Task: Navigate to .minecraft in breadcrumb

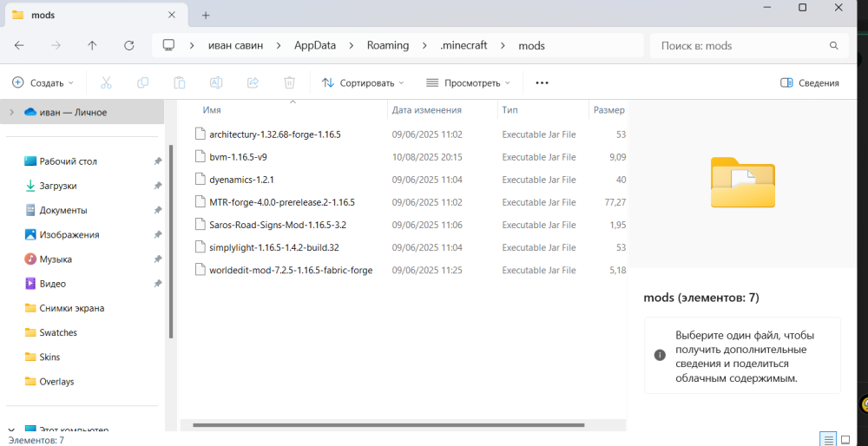Action: [x=464, y=46]
